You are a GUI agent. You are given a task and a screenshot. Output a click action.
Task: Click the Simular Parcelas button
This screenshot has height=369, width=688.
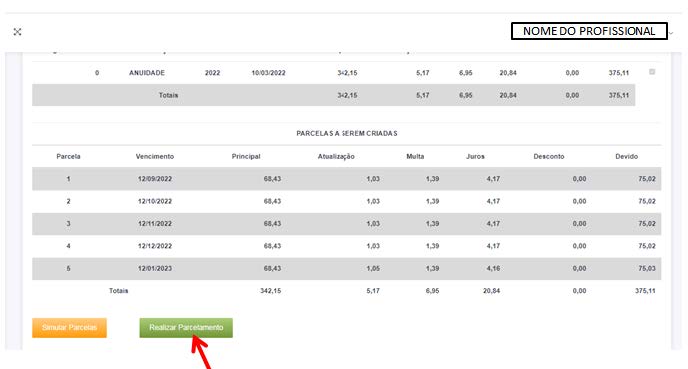(69, 328)
